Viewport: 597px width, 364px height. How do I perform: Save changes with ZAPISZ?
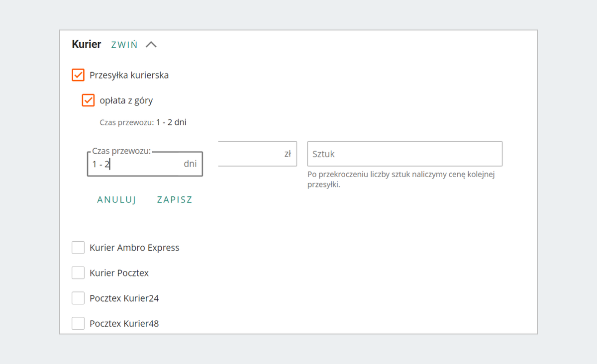tap(175, 200)
